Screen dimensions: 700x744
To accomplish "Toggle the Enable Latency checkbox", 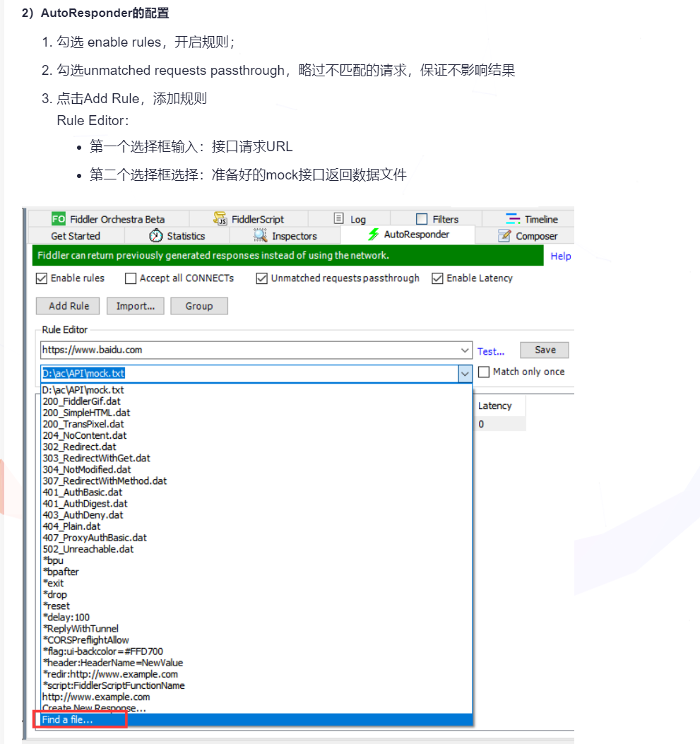I will [x=437, y=278].
